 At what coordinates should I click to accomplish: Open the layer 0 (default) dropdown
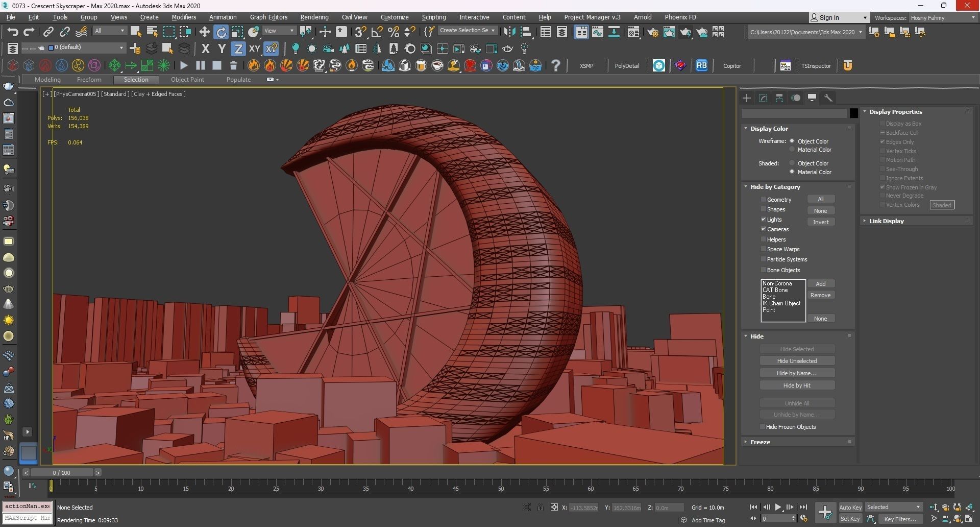(86, 47)
